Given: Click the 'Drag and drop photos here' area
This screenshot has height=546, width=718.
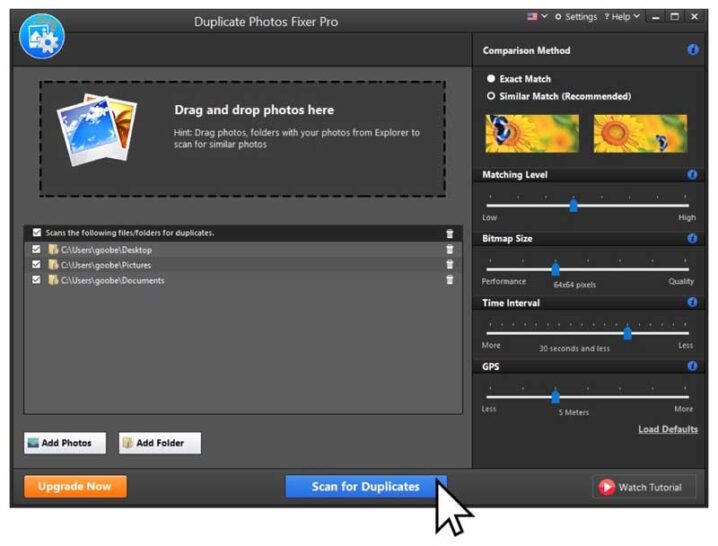Looking at the screenshot, I should [243, 139].
